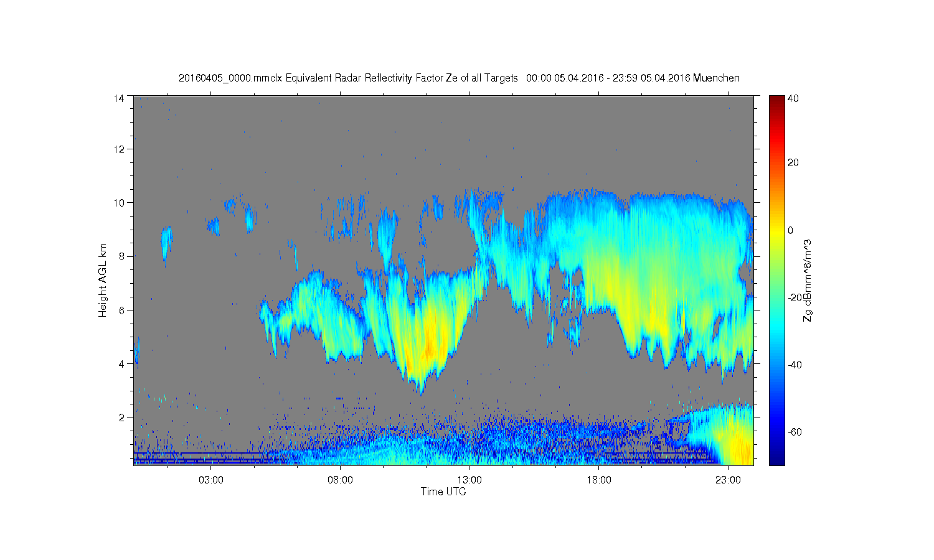Click the colorbar value '0'
Screen dimensions: 934x560
(x=791, y=230)
